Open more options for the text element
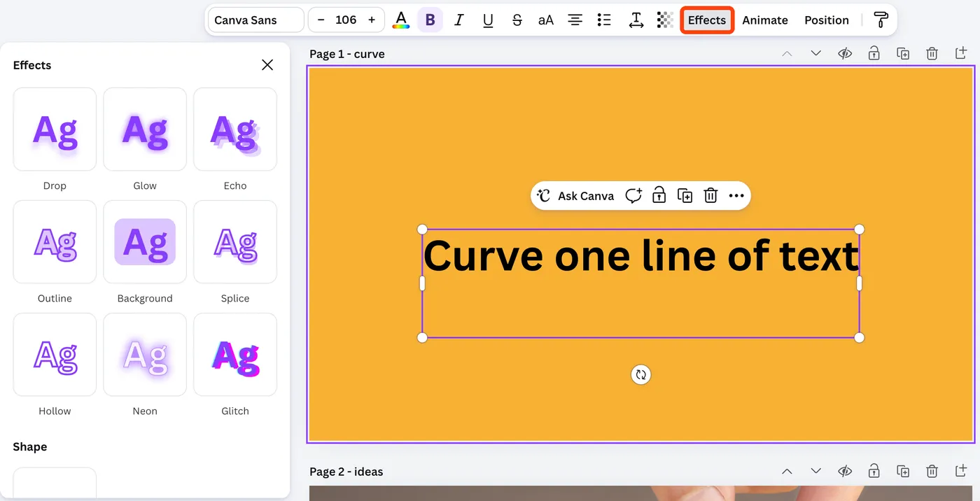The width and height of the screenshot is (980, 501). coord(736,196)
